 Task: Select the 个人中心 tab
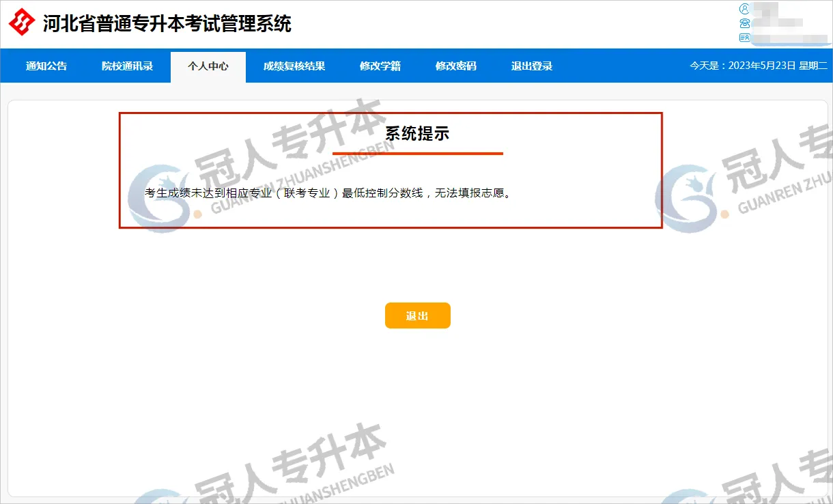click(208, 66)
